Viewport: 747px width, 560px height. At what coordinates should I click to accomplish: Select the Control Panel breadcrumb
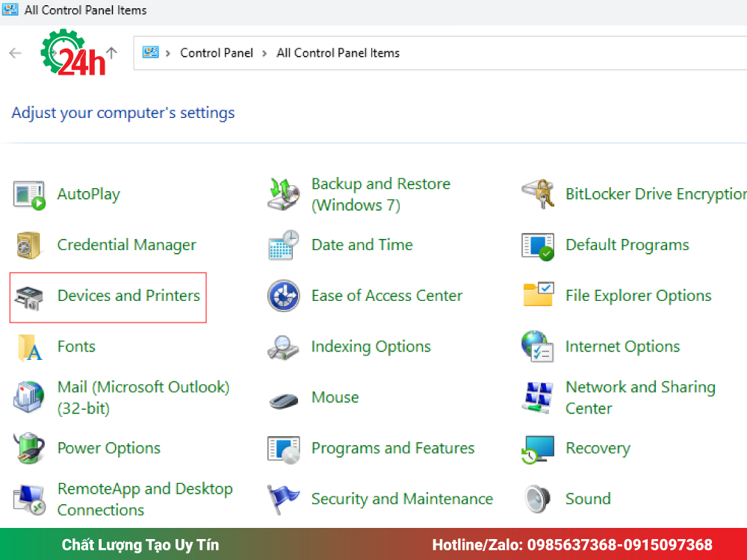point(217,53)
